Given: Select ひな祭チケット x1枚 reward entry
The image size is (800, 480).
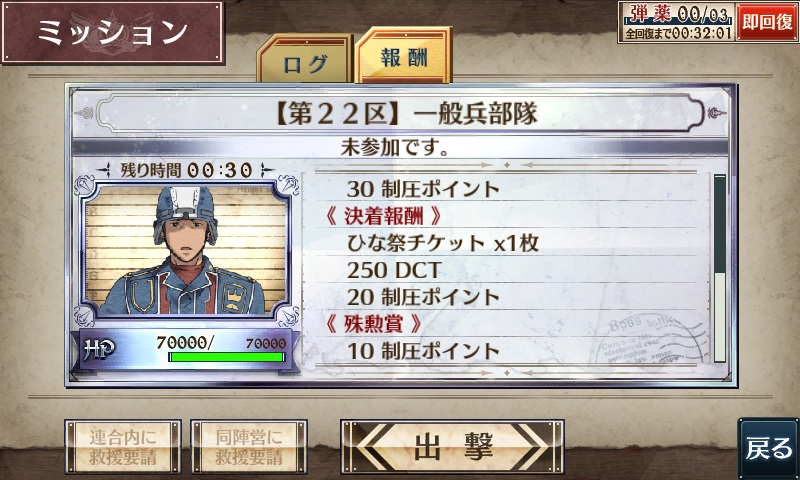Looking at the screenshot, I should pyautogui.click(x=443, y=243).
